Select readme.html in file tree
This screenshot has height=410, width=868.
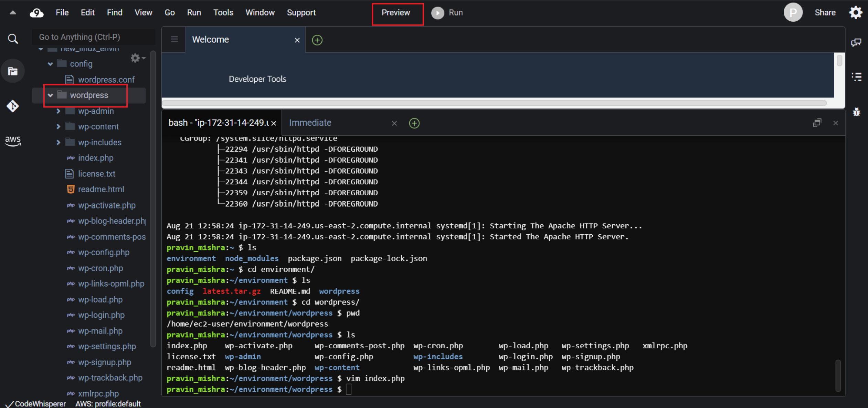pyautogui.click(x=101, y=189)
